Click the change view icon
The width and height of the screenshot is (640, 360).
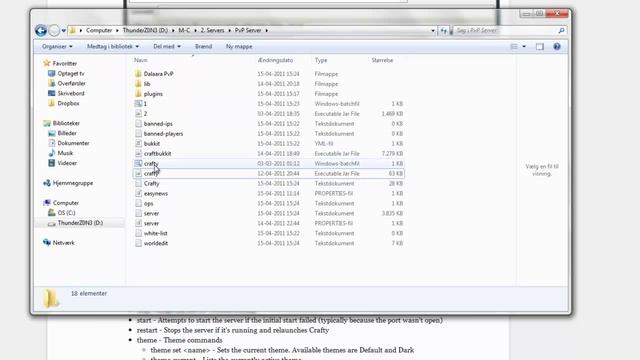[x=514, y=47]
